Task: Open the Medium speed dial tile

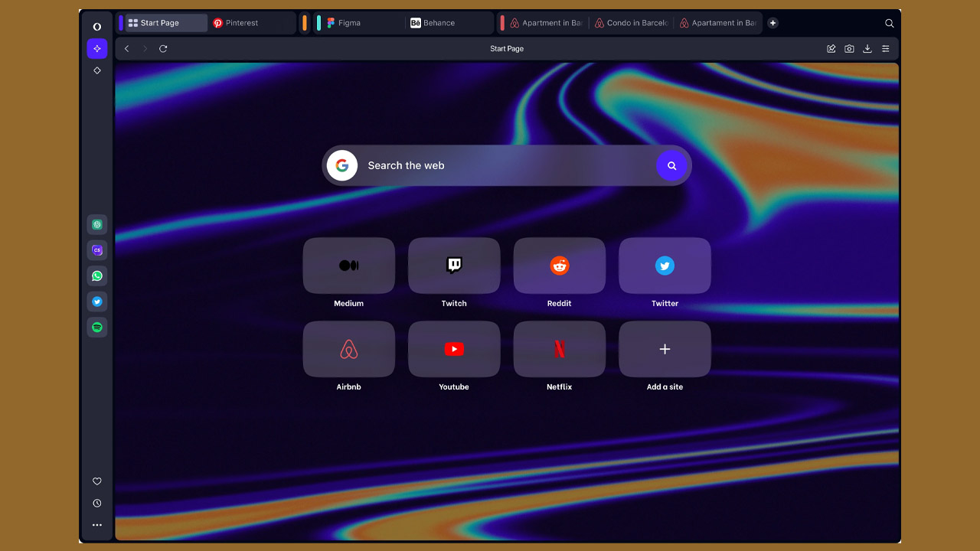Action: [349, 266]
